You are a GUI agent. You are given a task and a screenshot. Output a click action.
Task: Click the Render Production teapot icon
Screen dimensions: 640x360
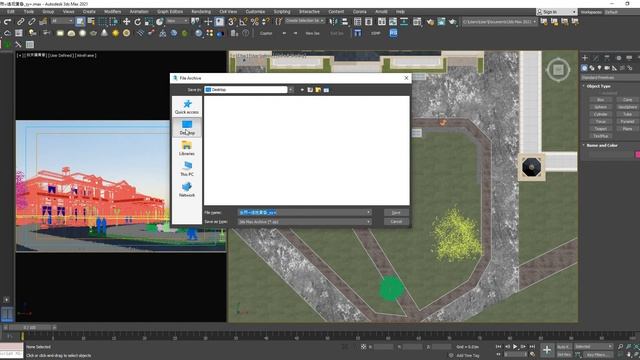click(452, 22)
